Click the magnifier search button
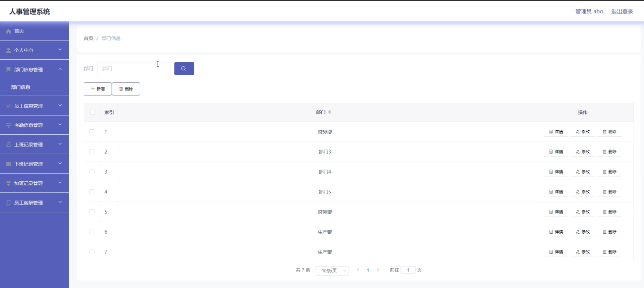The width and height of the screenshot is (644, 288). tap(184, 69)
